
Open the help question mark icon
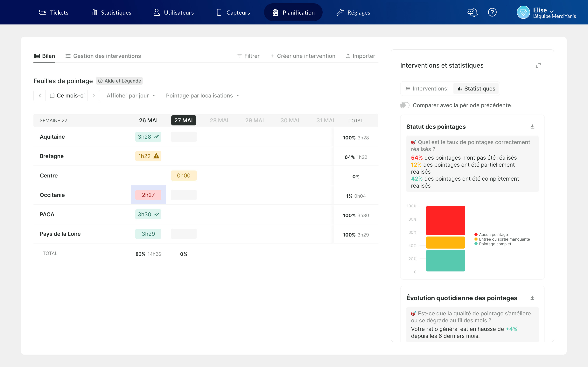pyautogui.click(x=492, y=12)
